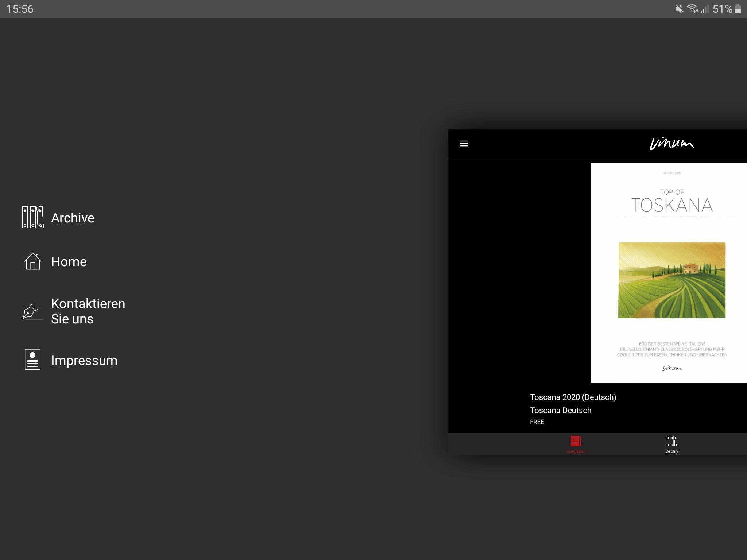Switch to the Archiv tab
The height and width of the screenshot is (560, 747).
coord(672,445)
